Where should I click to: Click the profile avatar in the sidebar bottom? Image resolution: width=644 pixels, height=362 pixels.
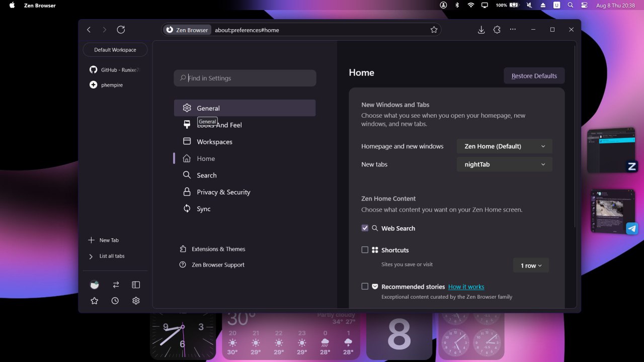pos(94,285)
